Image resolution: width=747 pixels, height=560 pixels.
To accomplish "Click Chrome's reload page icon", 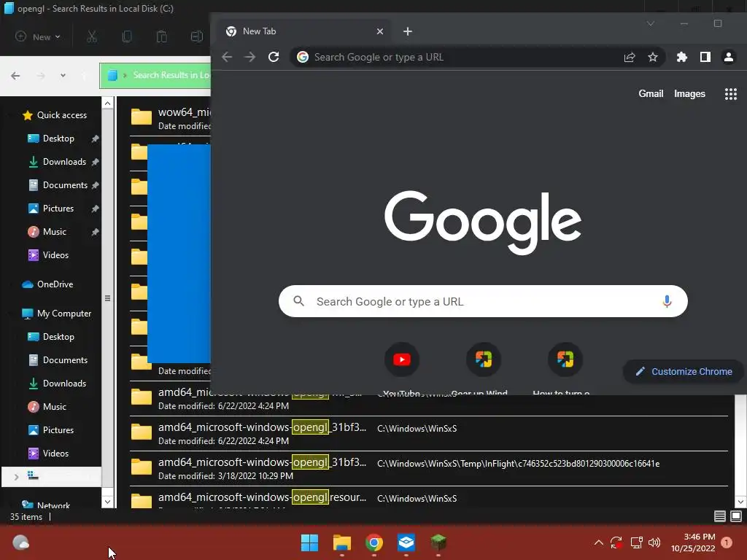I will (274, 57).
